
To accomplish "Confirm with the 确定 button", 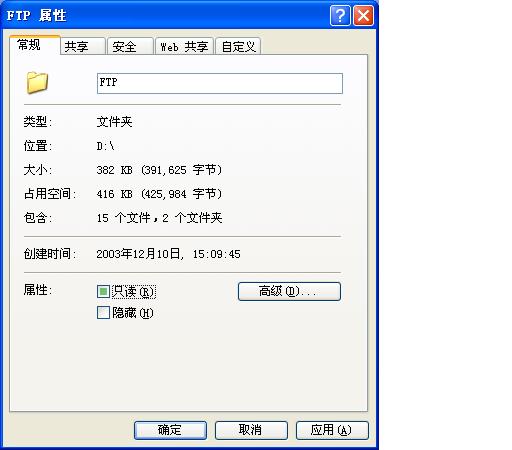I will click(x=170, y=430).
